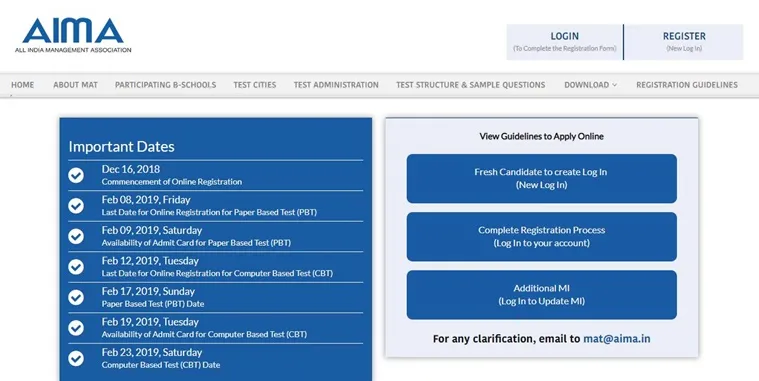Click checkmark icon beside Feb 08, 2019, Friday
The height and width of the screenshot is (381, 759).
tap(76, 206)
